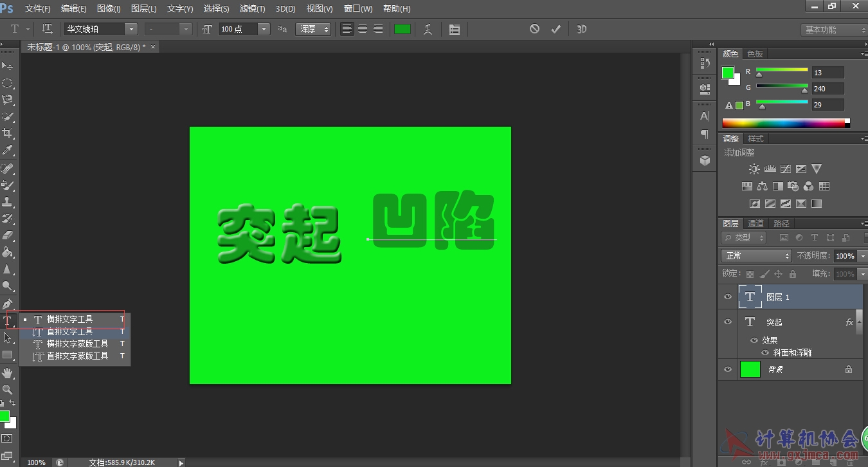Click the 3D button in options bar
Viewport: 868px width, 467px height.
tap(581, 29)
